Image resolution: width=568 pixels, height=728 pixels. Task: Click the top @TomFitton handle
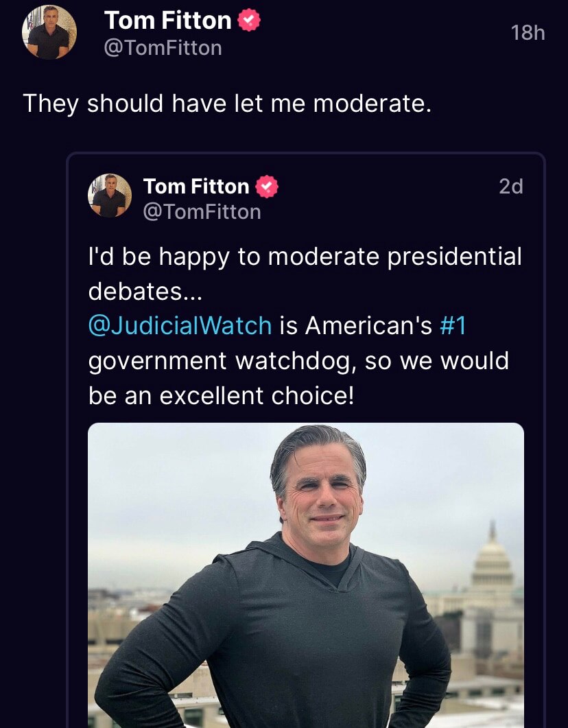(163, 48)
